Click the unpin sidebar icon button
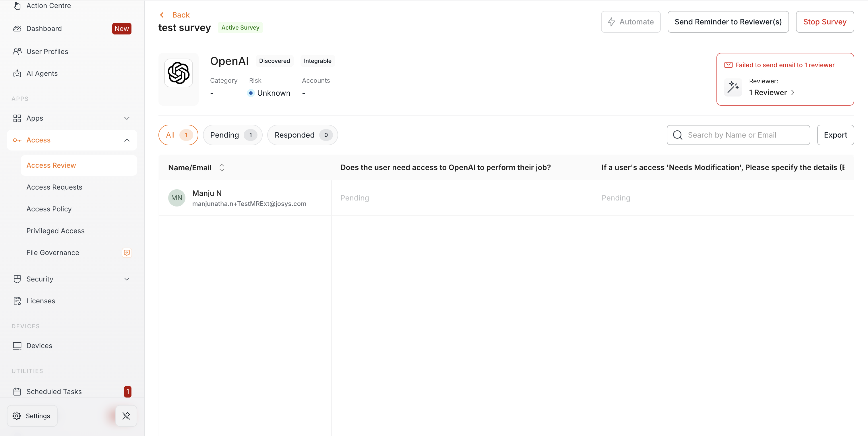The image size is (868, 436). (126, 416)
